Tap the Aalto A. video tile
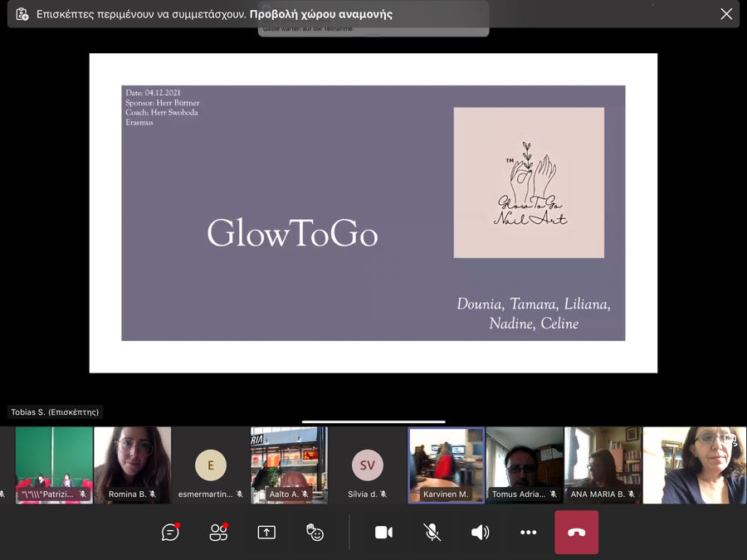 click(289, 465)
